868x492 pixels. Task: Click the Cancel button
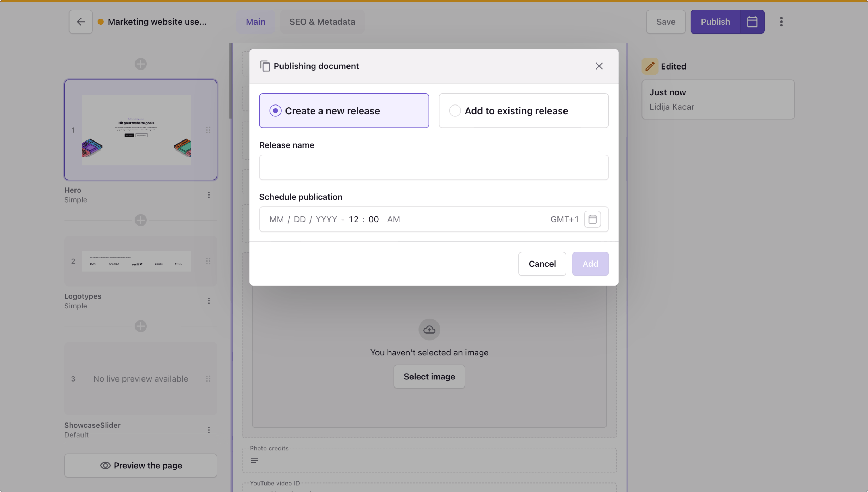pos(542,264)
